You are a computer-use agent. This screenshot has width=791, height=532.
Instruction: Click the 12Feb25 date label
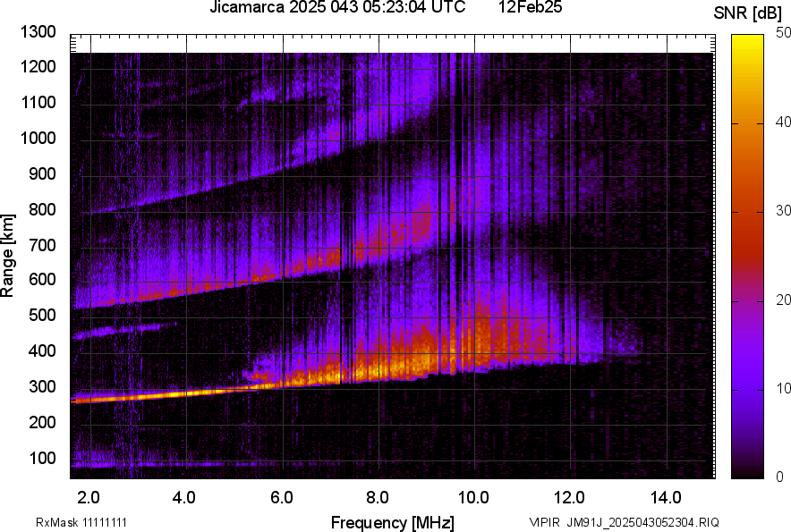530,8
